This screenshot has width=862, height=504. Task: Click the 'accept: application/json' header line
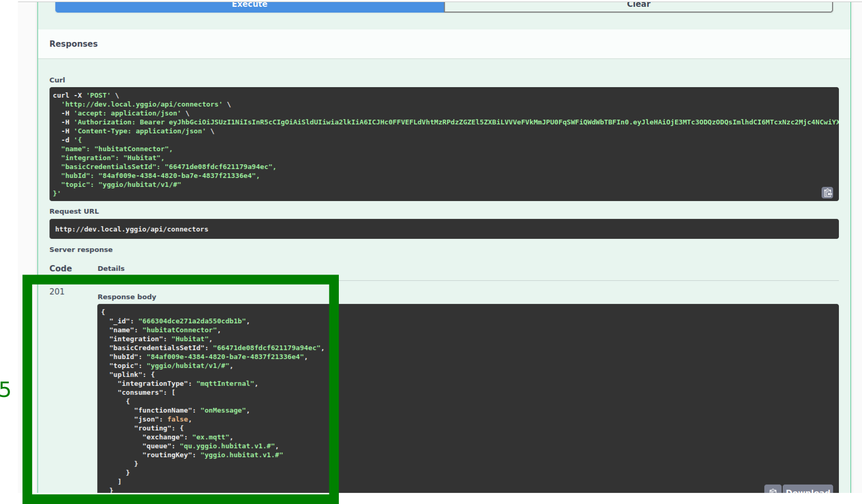[125, 113]
